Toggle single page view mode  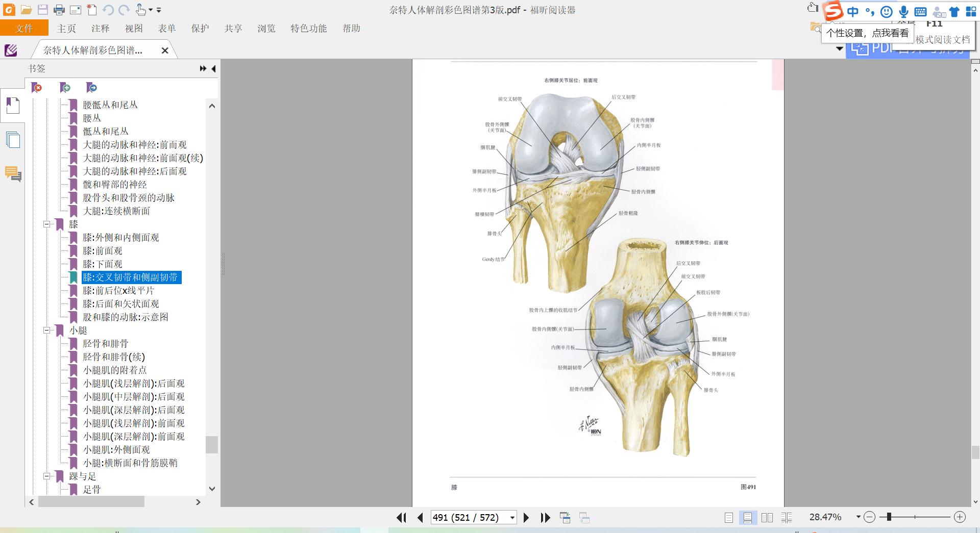(x=728, y=518)
